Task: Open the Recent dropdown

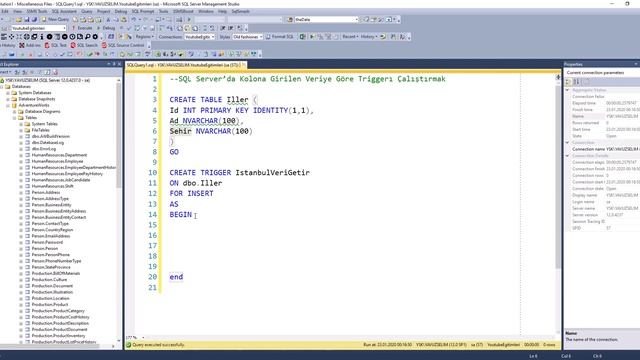Action: [x=350, y=37]
